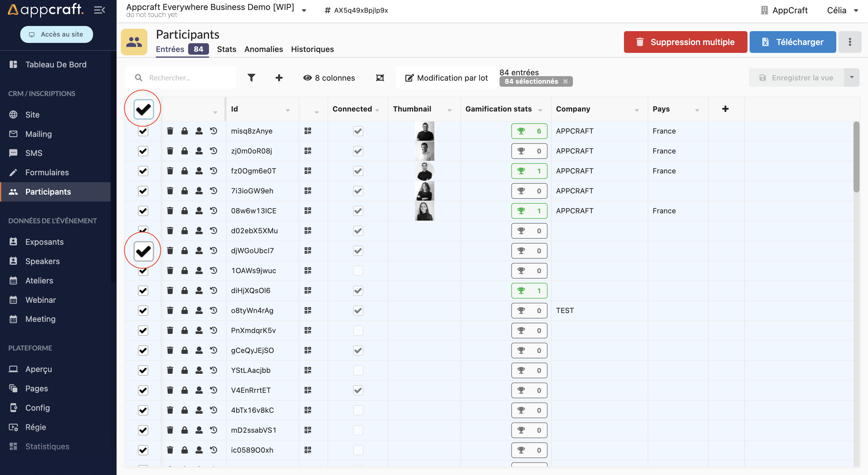Click the Rechercher search field

coord(189,78)
